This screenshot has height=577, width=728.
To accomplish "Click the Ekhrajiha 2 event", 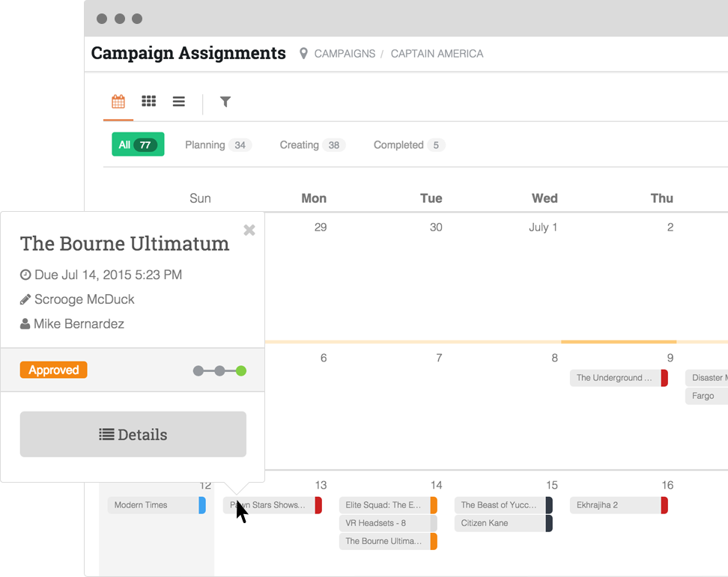I will tap(615, 505).
